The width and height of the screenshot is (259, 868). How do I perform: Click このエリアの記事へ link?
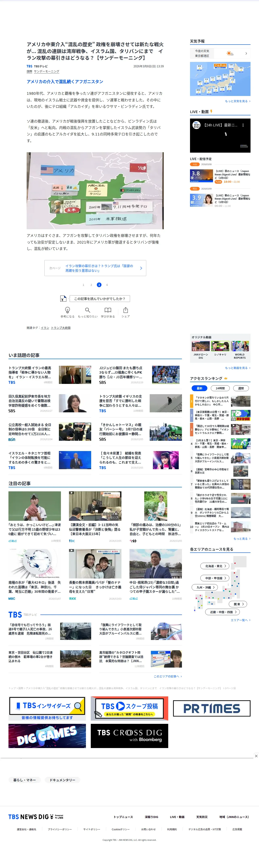coord(168,676)
